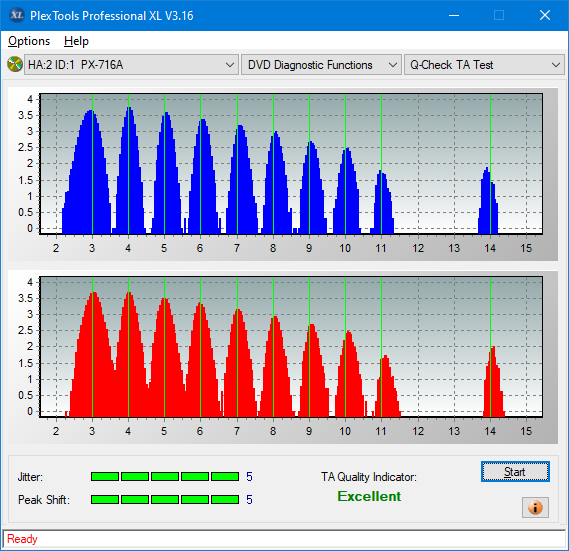Click the Jitter label
The width and height of the screenshot is (569, 551).
[x=30, y=477]
